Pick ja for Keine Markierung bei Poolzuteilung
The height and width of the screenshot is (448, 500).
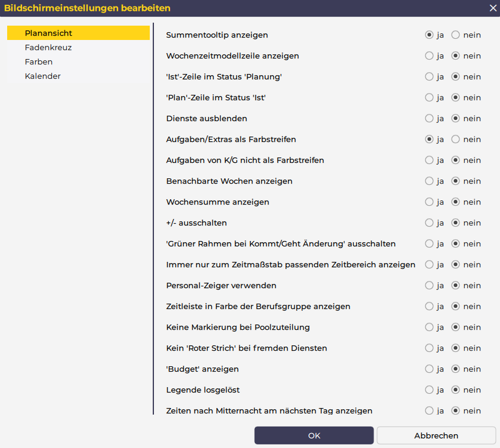click(x=429, y=327)
